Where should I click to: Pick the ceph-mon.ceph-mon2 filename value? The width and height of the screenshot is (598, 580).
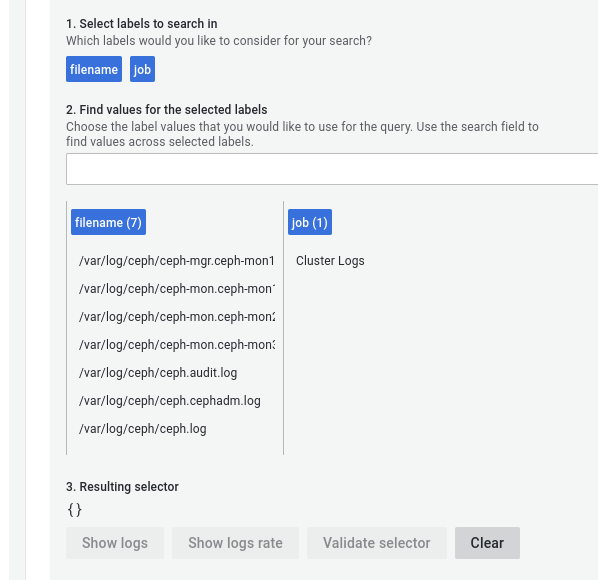tap(177, 317)
